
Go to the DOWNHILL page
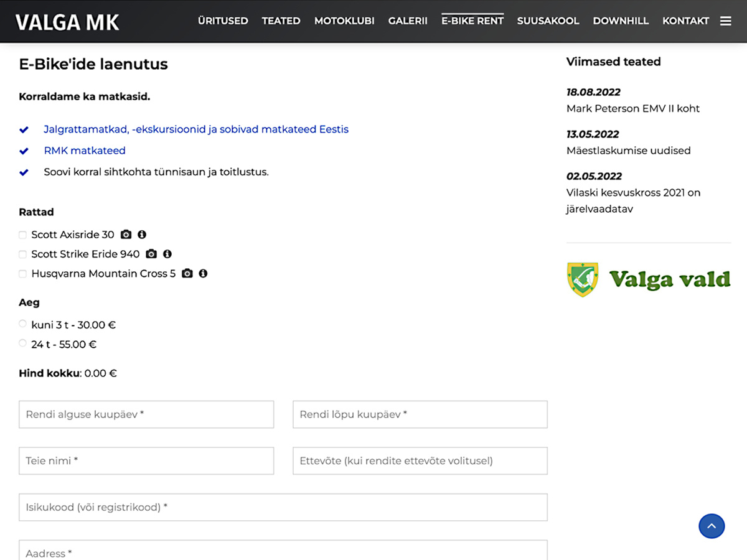621,21
